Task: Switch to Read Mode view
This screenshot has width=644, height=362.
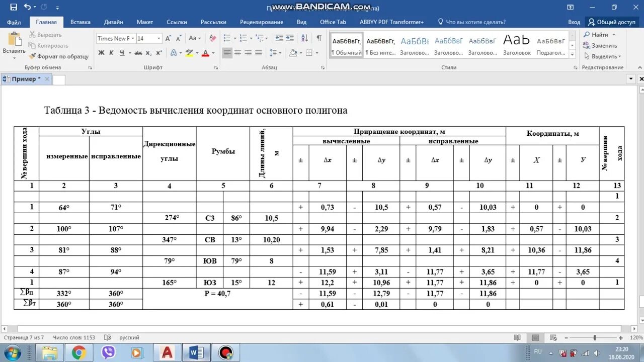Action: tap(517, 338)
